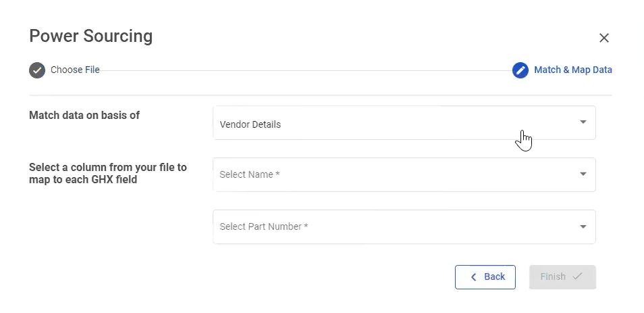Click the Power Sourcing dialog title
This screenshot has height=313, width=644.
pos(90,36)
